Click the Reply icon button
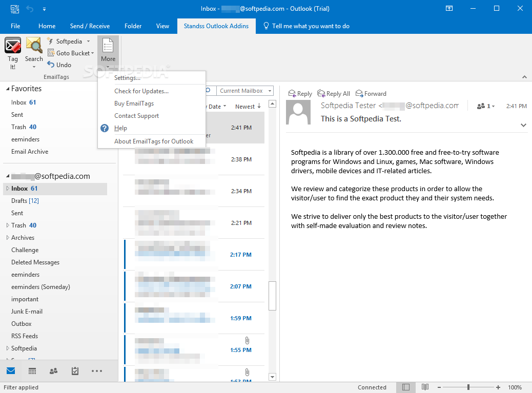 click(x=300, y=93)
